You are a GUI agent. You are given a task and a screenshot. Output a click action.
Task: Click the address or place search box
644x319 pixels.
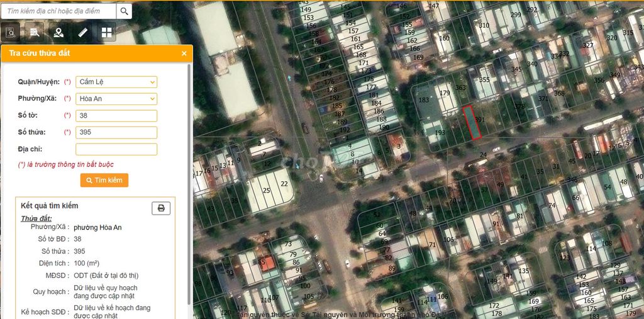58,11
